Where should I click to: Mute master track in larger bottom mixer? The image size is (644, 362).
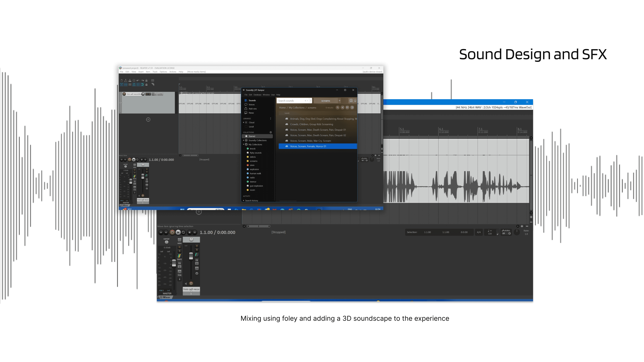(179, 247)
